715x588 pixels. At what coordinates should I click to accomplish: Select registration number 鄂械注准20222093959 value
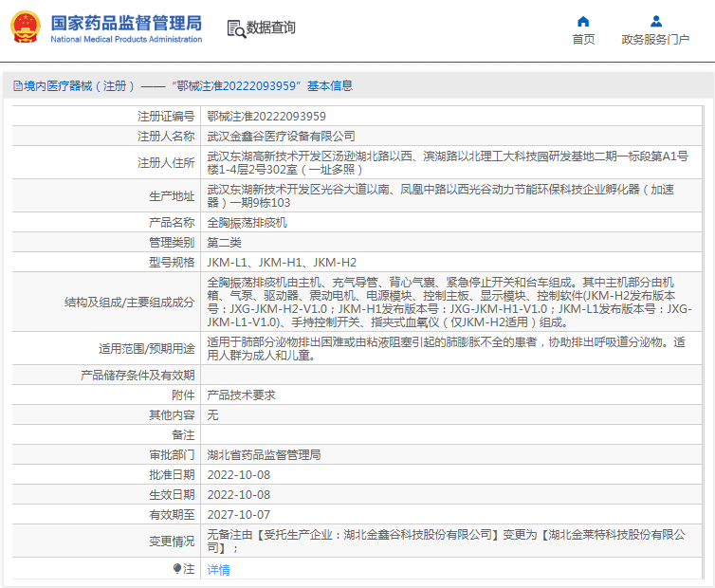266,117
